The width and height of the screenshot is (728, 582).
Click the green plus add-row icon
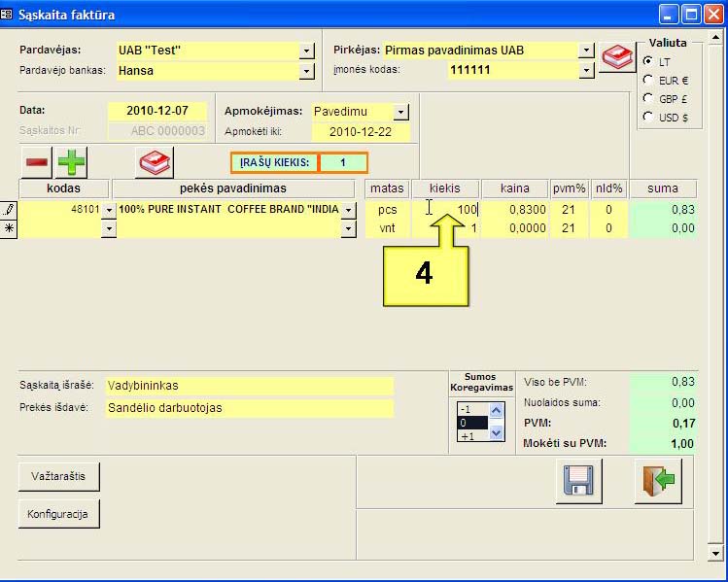71,162
